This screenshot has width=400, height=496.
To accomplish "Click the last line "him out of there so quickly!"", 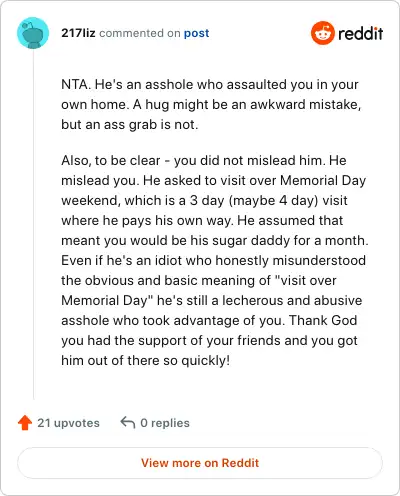I will click(x=146, y=360).
